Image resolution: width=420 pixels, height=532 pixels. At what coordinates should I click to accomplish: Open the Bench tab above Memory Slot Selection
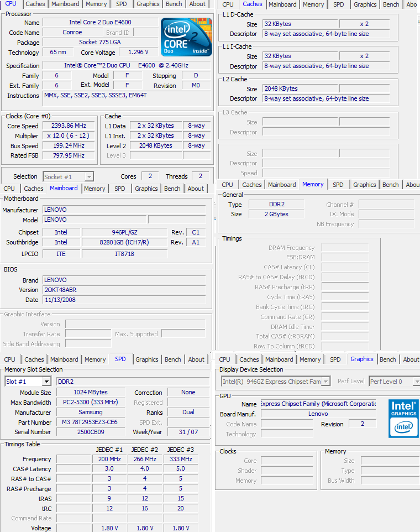tap(172, 359)
